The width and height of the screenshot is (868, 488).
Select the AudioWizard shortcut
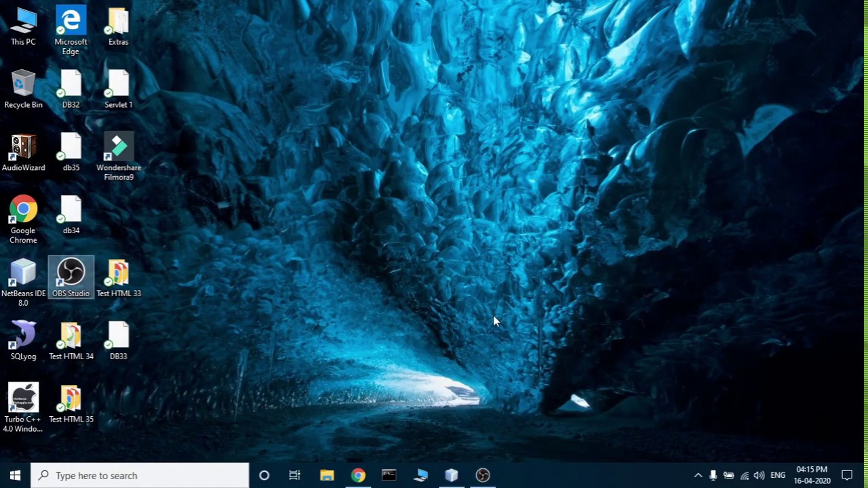(23, 152)
